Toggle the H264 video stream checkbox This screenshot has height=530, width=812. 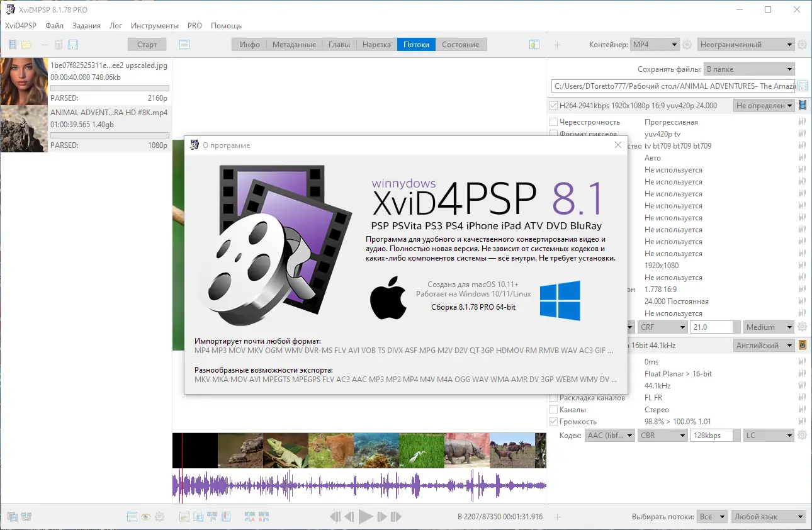click(553, 106)
